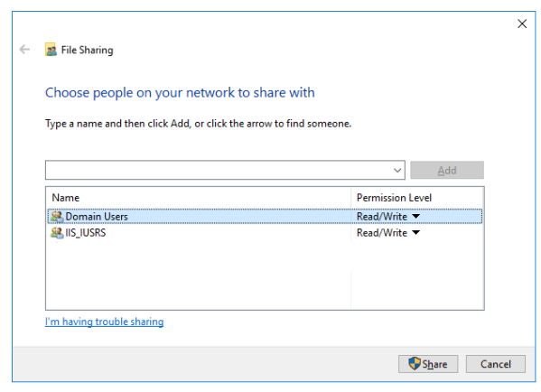Focus the name entry text field
541x392 pixels.
click(x=219, y=170)
